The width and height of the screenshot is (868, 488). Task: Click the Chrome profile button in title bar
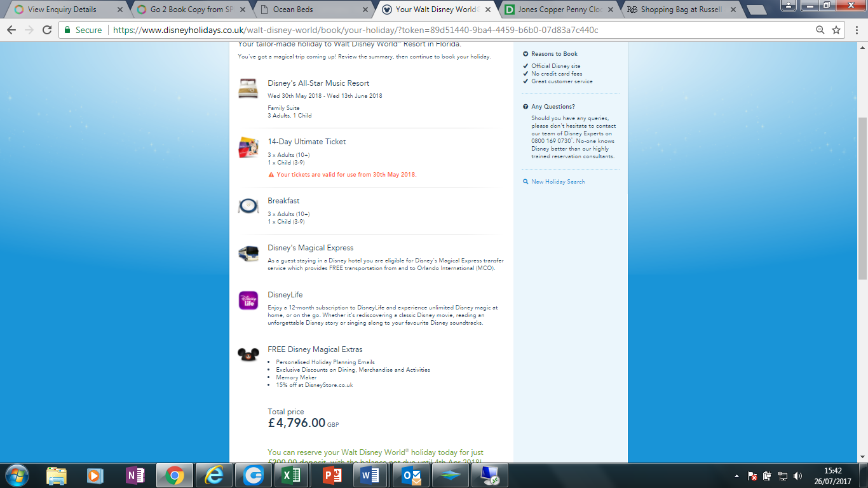(788, 5)
